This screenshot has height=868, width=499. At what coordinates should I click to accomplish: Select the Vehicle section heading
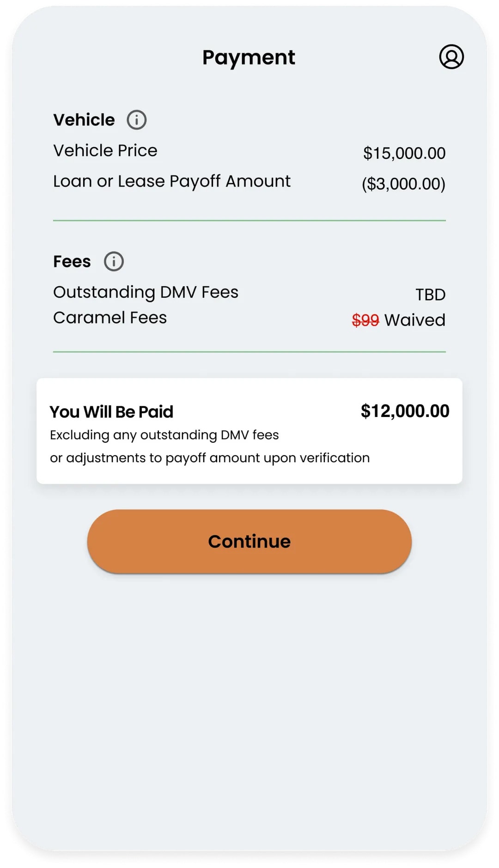click(x=84, y=120)
